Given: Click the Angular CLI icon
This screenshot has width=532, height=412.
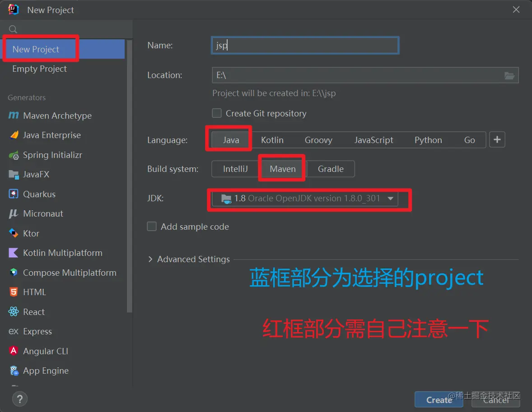Looking at the screenshot, I should pyautogui.click(x=14, y=351).
